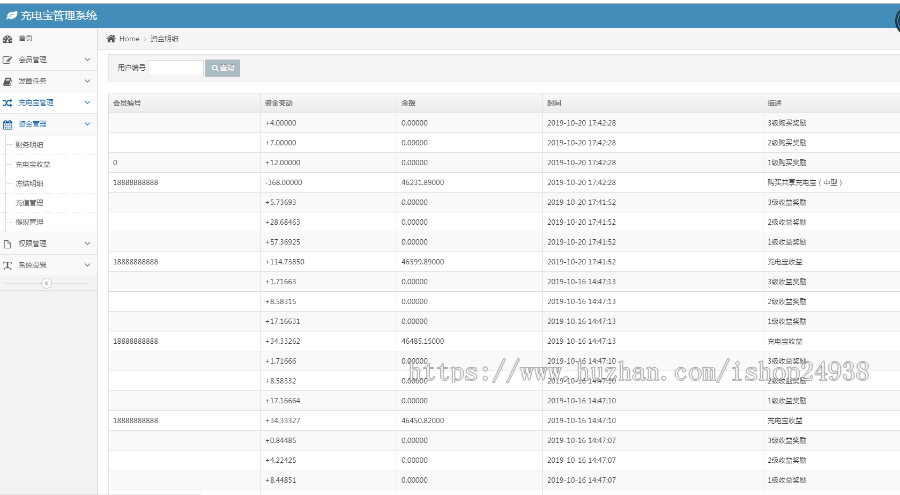Viewport: 900px width, 495px height.
Task: Click the 权限管理 file icon
Action: 8,243
